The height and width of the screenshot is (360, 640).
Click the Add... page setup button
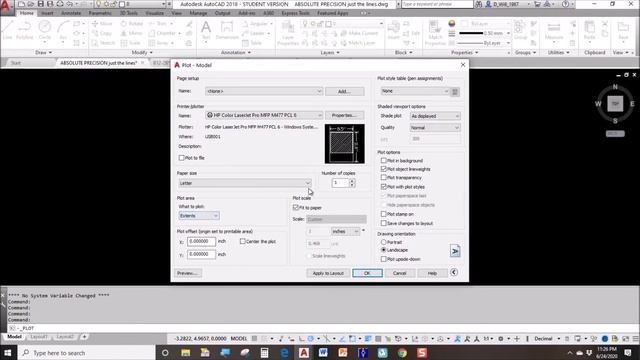tap(344, 91)
